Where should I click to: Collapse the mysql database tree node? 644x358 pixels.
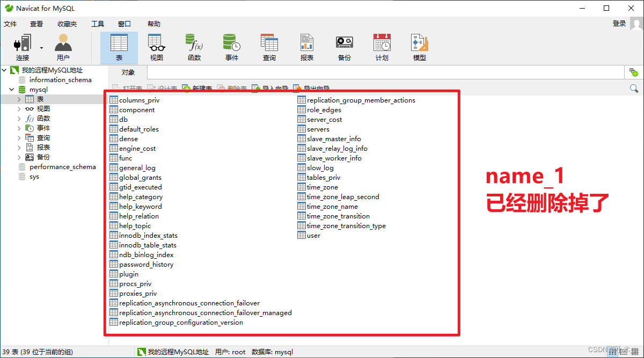[x=11, y=89]
